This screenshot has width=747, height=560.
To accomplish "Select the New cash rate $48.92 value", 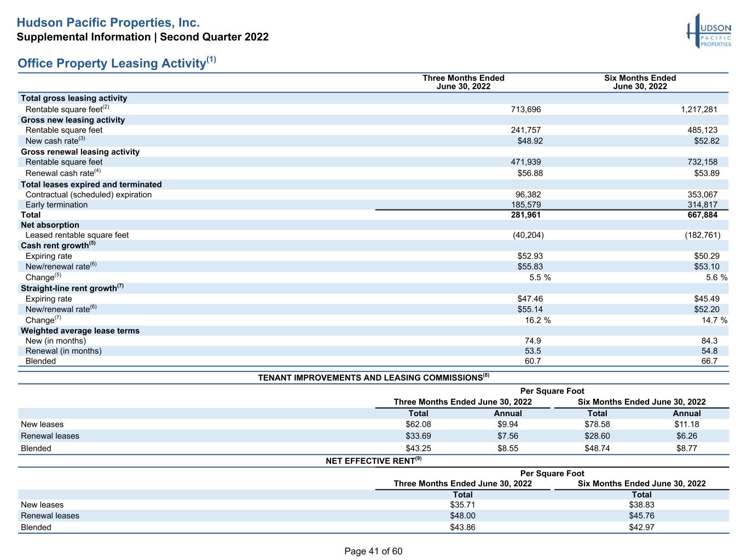I will pos(530,141).
